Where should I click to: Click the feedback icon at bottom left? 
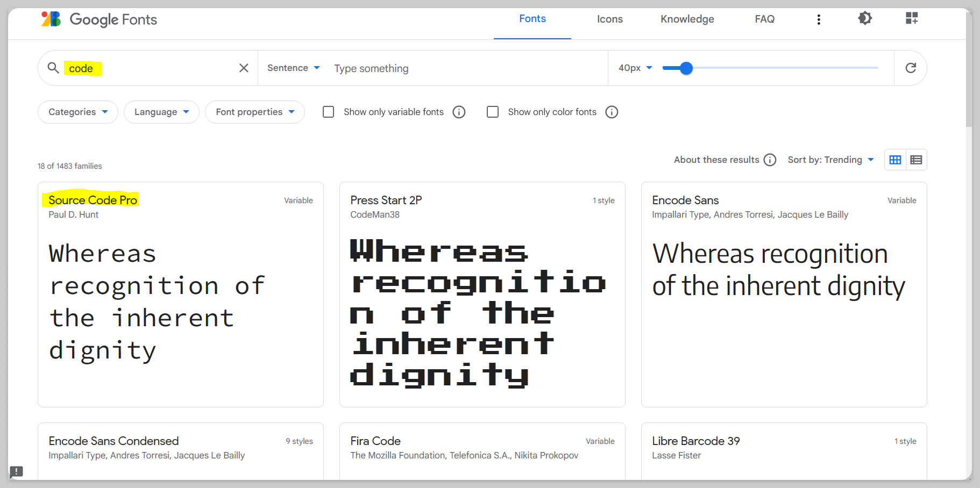17,472
